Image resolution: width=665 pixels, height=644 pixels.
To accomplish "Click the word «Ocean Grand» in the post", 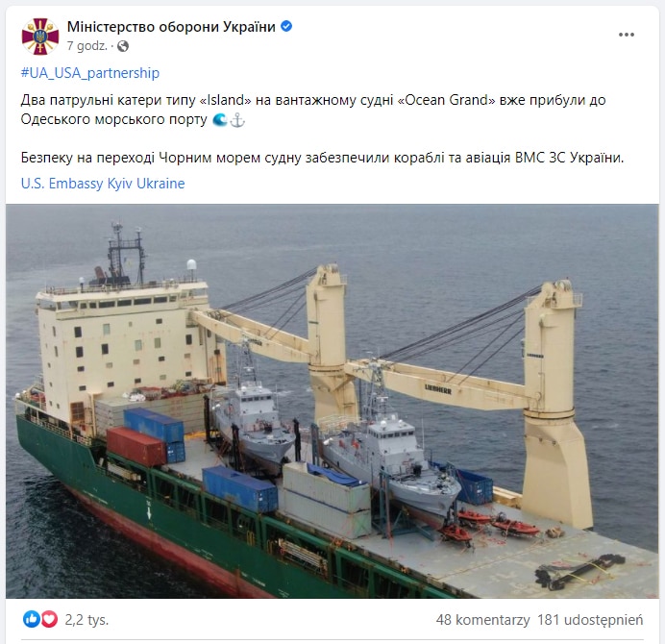I will [446, 100].
